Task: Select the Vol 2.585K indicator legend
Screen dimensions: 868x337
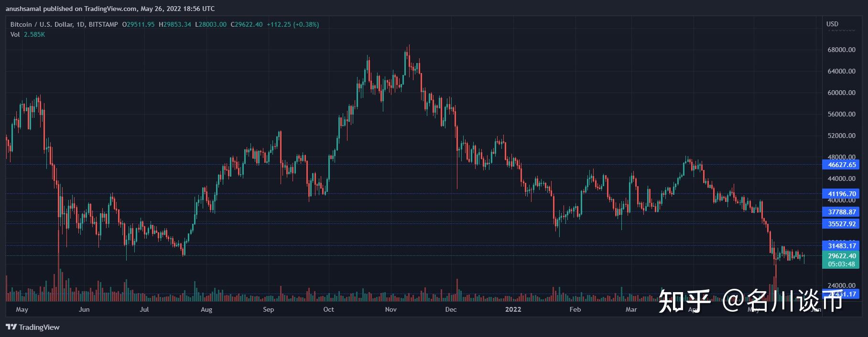Action: 28,34
